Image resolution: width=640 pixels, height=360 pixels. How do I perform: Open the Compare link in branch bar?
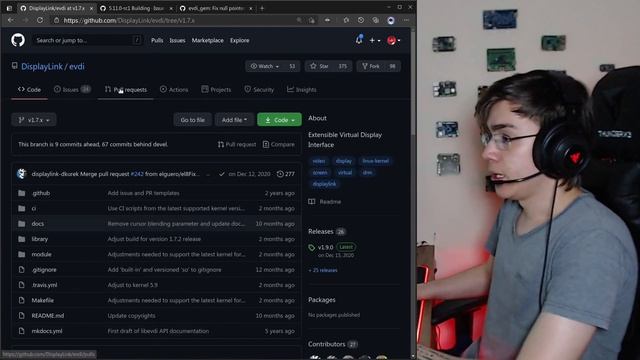278,144
